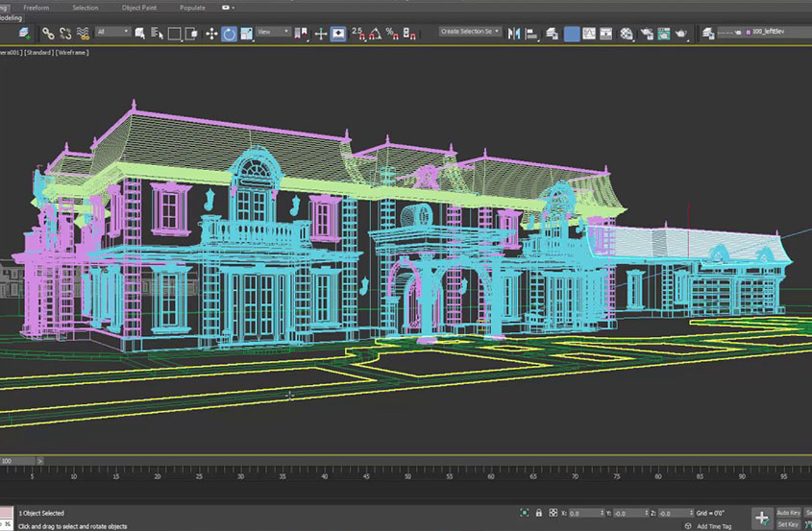Open the reference coordinate system View dropdown
812x531 pixels.
click(x=273, y=32)
